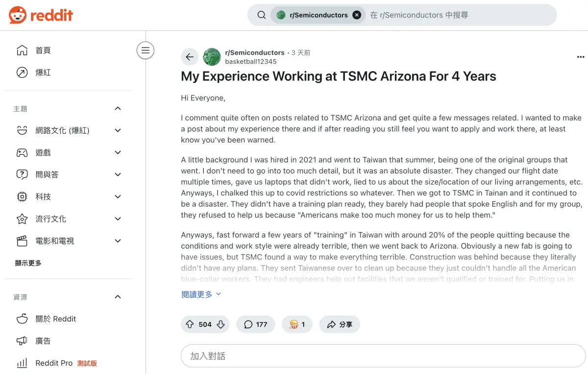Open the 177 comments button
The height and width of the screenshot is (374, 588).
tap(256, 324)
